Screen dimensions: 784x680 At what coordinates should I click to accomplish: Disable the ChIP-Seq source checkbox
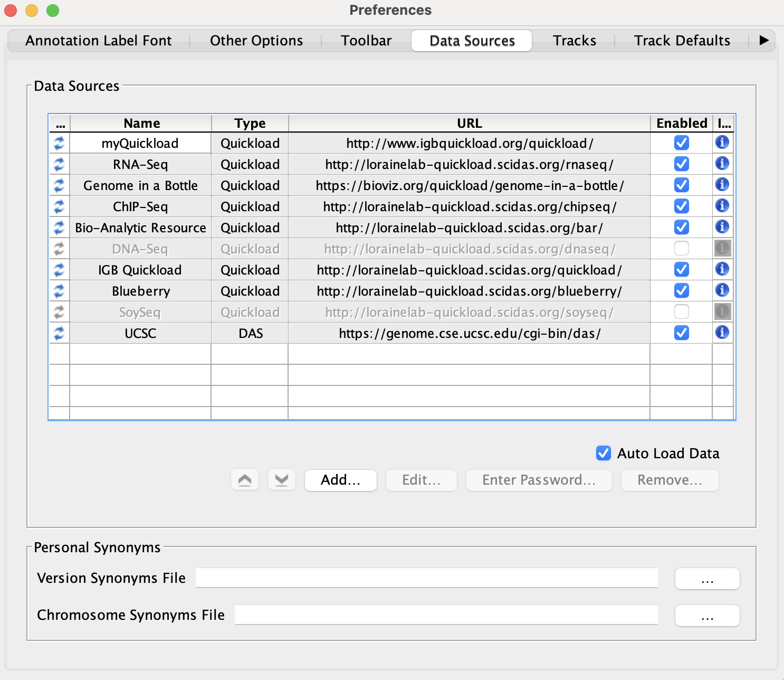(x=682, y=206)
